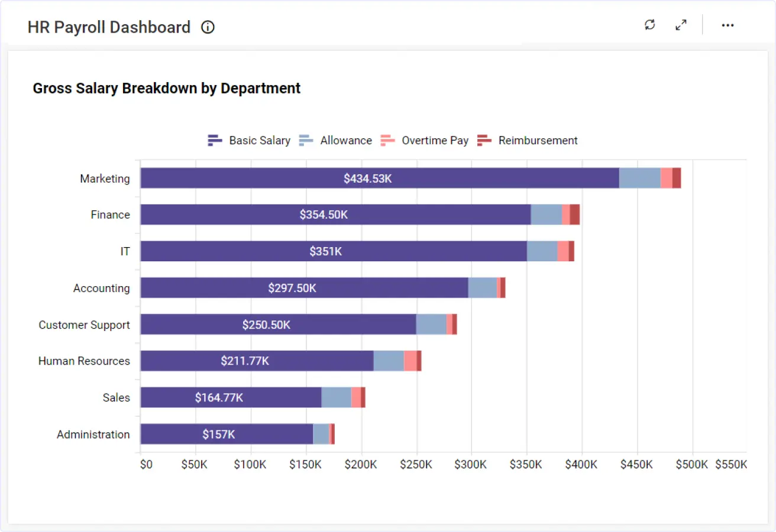This screenshot has width=776, height=532.
Task: Click the dashboard info icon
Action: 208,27
